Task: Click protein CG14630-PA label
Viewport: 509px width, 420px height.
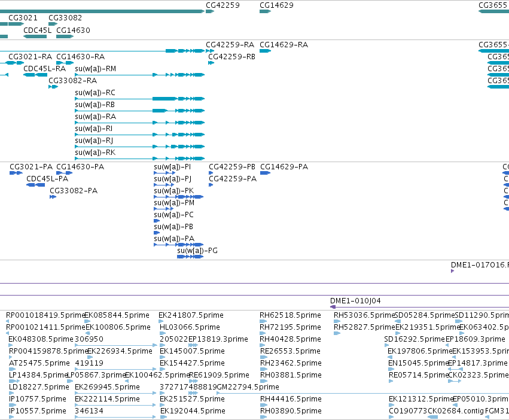Action: click(x=80, y=167)
